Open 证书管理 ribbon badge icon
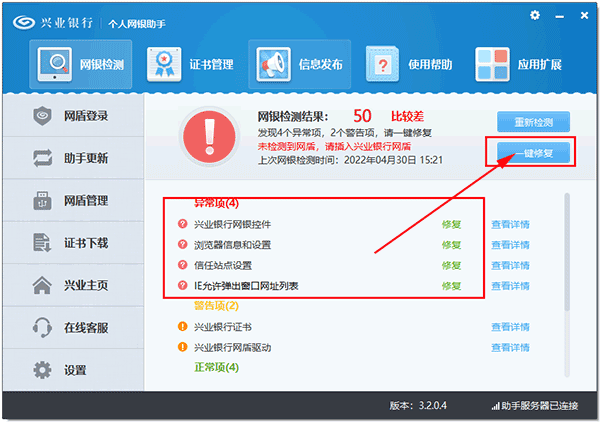The height and width of the screenshot is (422, 600). (164, 64)
